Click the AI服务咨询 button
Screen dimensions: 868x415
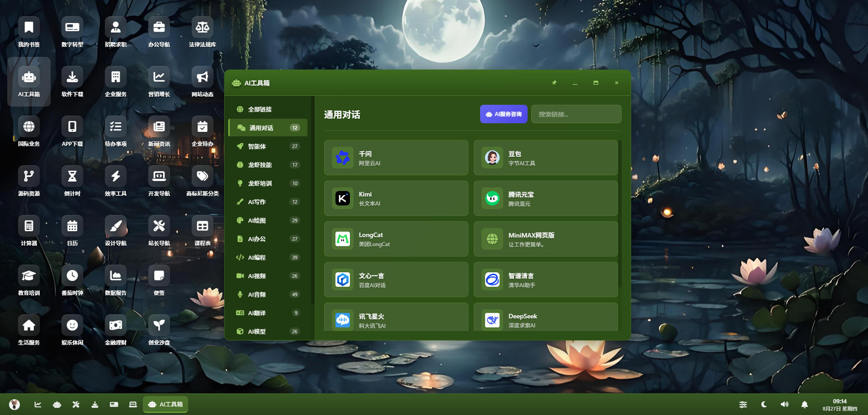point(504,114)
